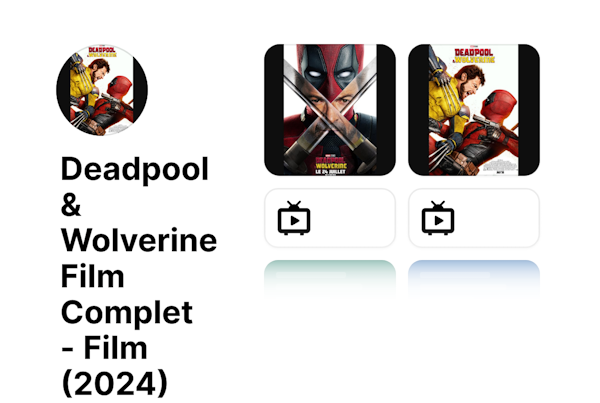Open the Deadpool mask crossed-katanas poster thumbnail
Screen dimensions: 600x403
click(330, 110)
